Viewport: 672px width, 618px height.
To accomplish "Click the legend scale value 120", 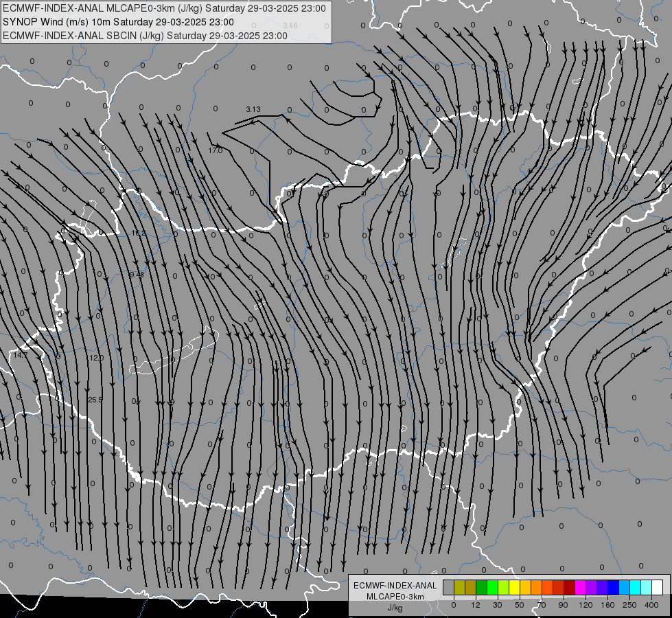I will [x=586, y=605].
